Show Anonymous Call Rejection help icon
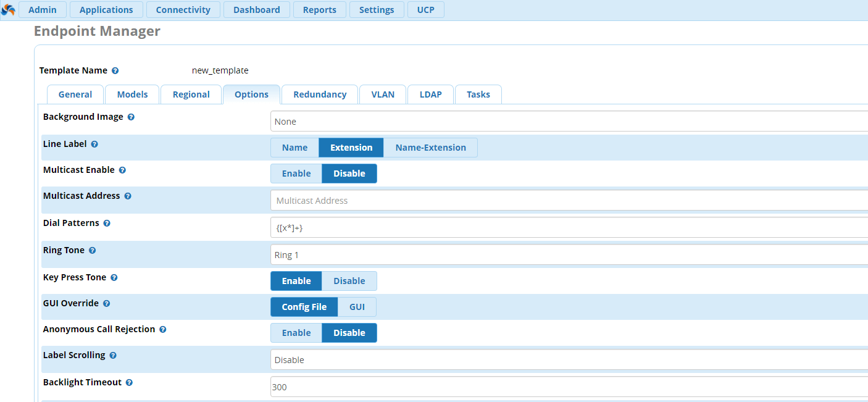This screenshot has height=402, width=868. [x=163, y=330]
